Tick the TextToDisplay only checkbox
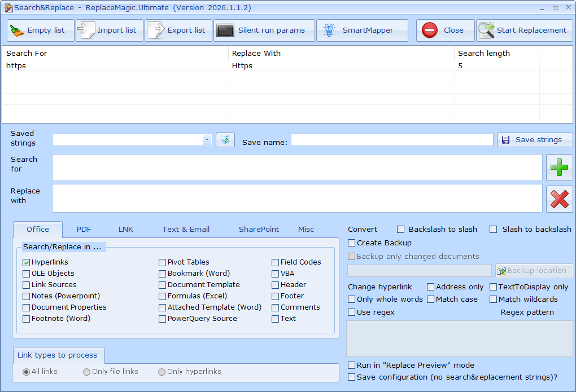This screenshot has height=392, width=576. click(x=494, y=287)
